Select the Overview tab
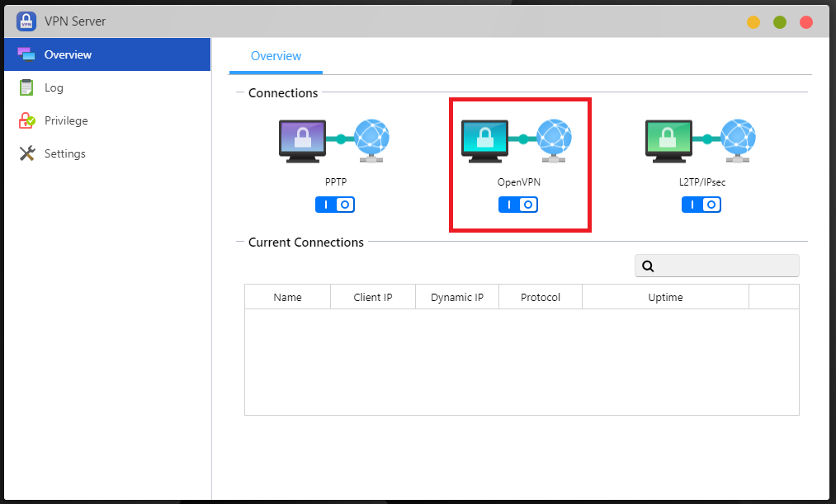 tap(276, 56)
